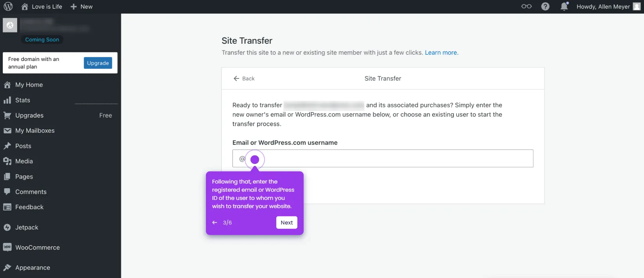
Task: Click the WooCommerce Woo icon
Action: (7, 247)
